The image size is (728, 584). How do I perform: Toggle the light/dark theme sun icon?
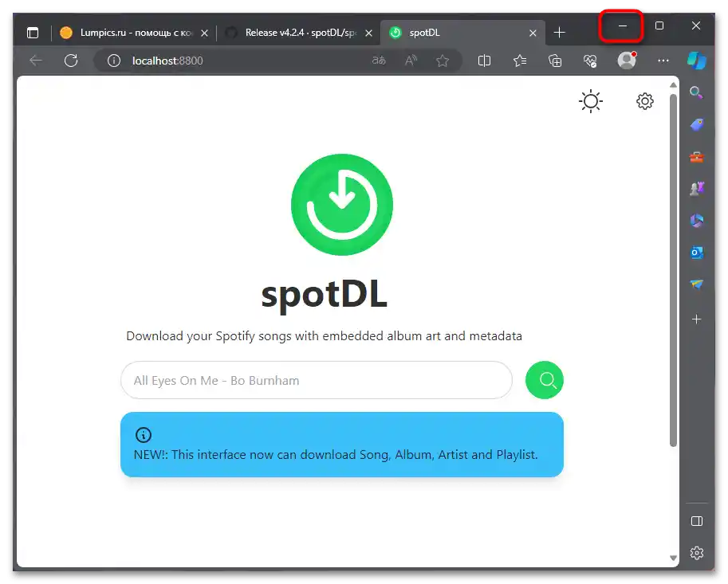591,101
